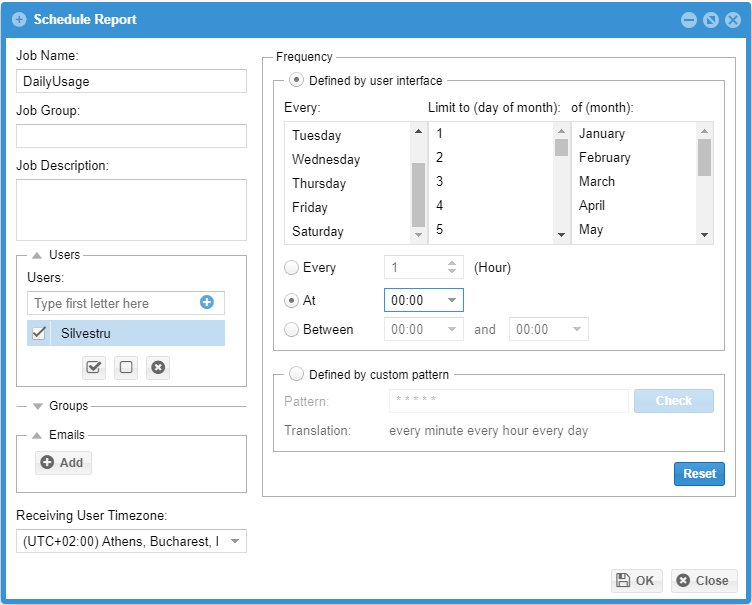
Task: Collapse the Users section
Action: pyautogui.click(x=37, y=255)
